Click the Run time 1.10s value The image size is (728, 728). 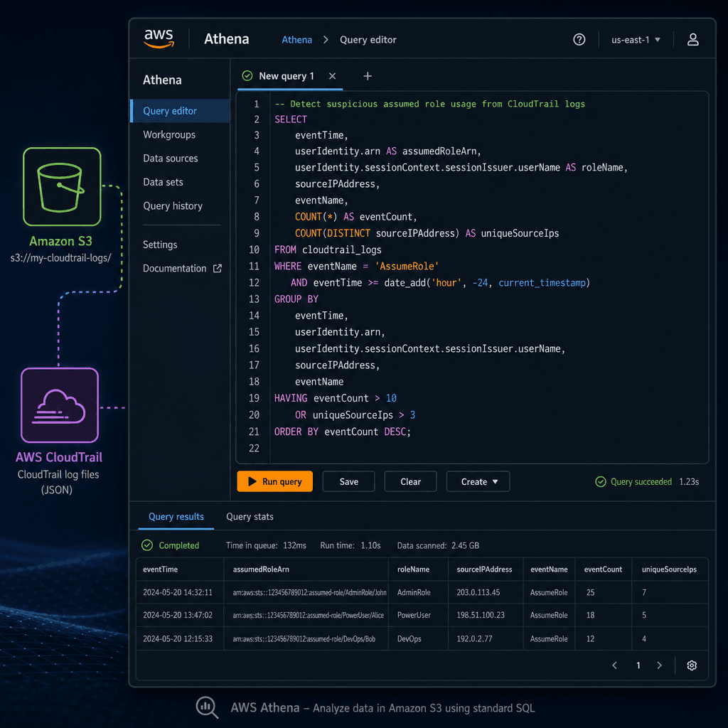tap(370, 545)
